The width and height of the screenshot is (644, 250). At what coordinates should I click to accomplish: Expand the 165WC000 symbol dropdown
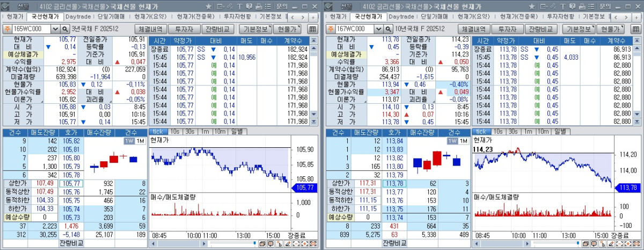56,29
